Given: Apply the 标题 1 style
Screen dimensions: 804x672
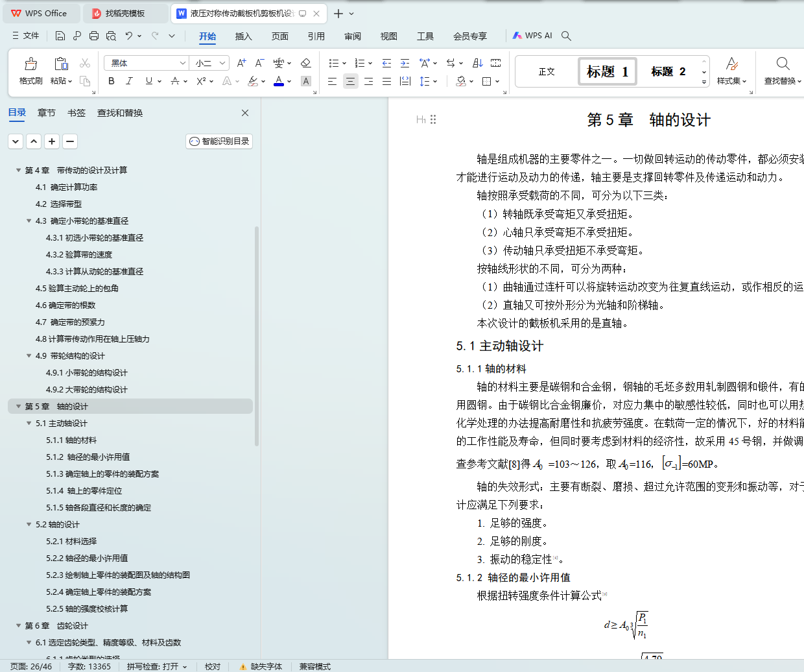Looking at the screenshot, I should click(608, 71).
